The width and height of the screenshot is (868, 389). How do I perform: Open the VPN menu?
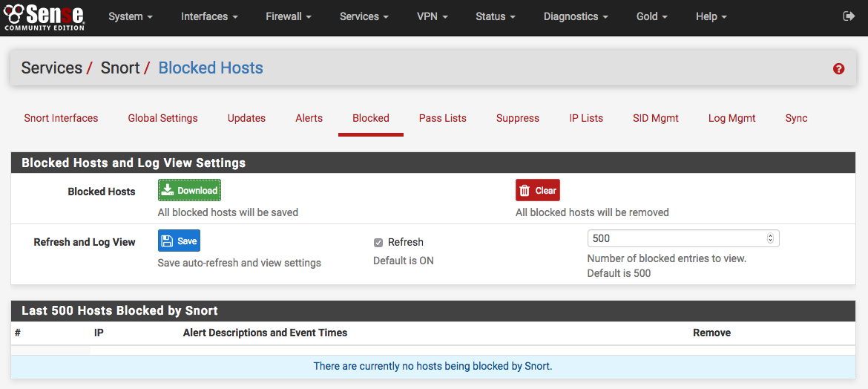[x=432, y=16]
